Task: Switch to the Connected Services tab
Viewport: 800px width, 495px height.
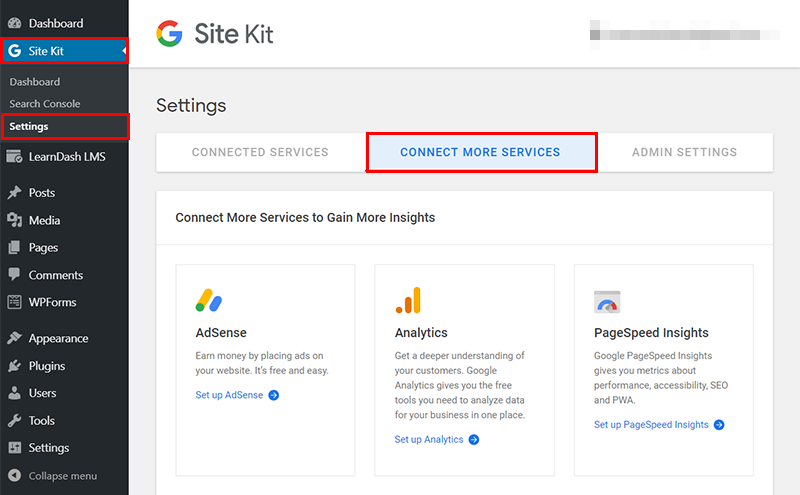Action: pos(260,153)
